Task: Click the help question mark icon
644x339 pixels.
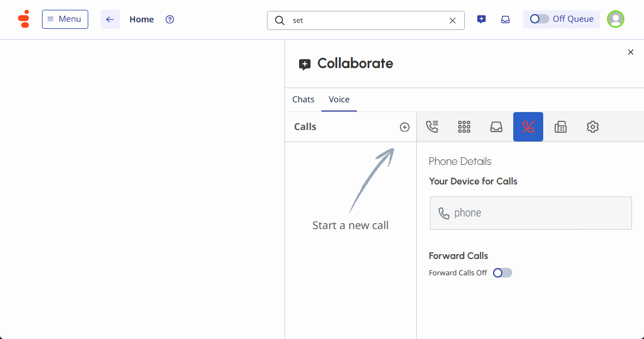Action: (x=170, y=20)
